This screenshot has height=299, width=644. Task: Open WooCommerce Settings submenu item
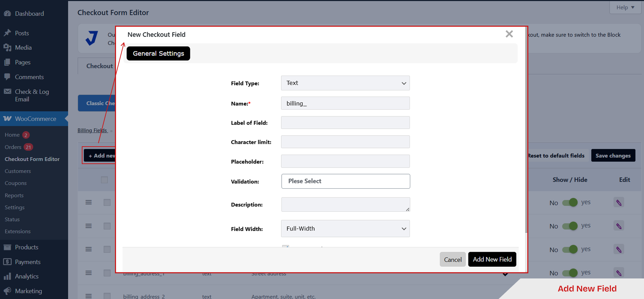(15, 207)
